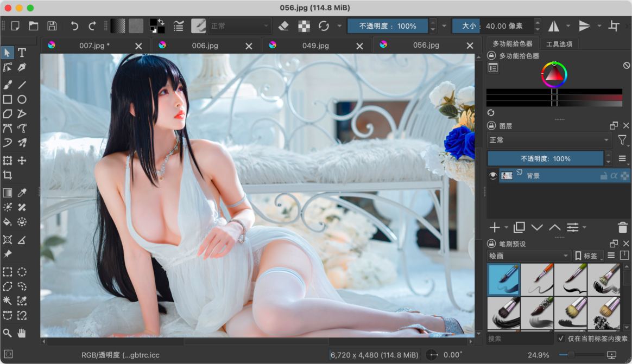
Task: Toggle preserve alpha checkerboard button
Action: (x=304, y=26)
